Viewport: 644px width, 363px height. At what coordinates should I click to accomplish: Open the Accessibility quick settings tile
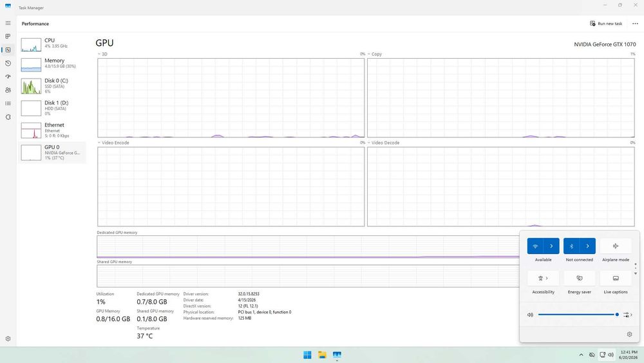tap(543, 278)
